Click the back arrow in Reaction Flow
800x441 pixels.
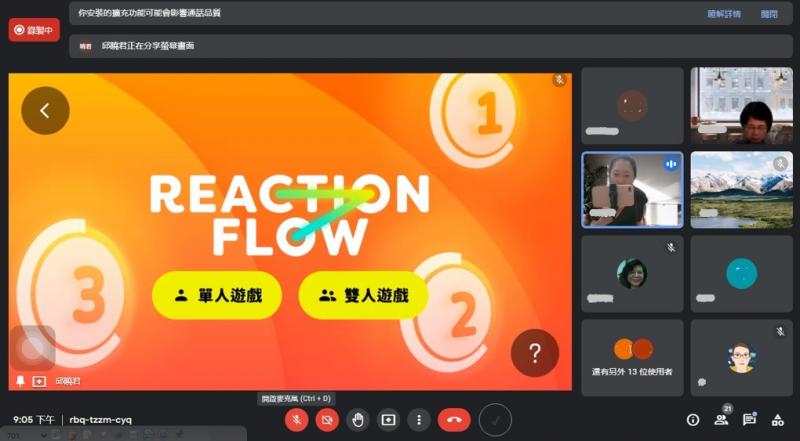coord(45,110)
